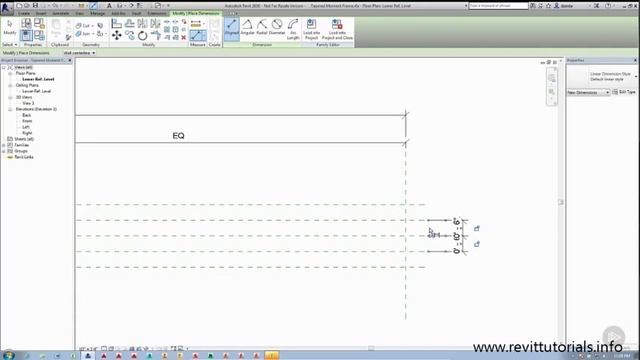Screen dimensions: 640x360
Task: Open Lower Ref. Level ceiling plan
Action: [36, 91]
